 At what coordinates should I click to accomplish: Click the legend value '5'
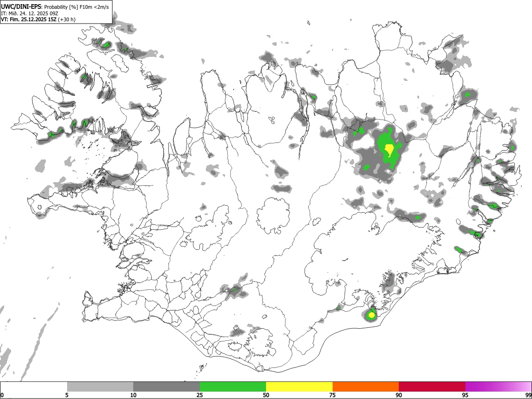pos(67,395)
